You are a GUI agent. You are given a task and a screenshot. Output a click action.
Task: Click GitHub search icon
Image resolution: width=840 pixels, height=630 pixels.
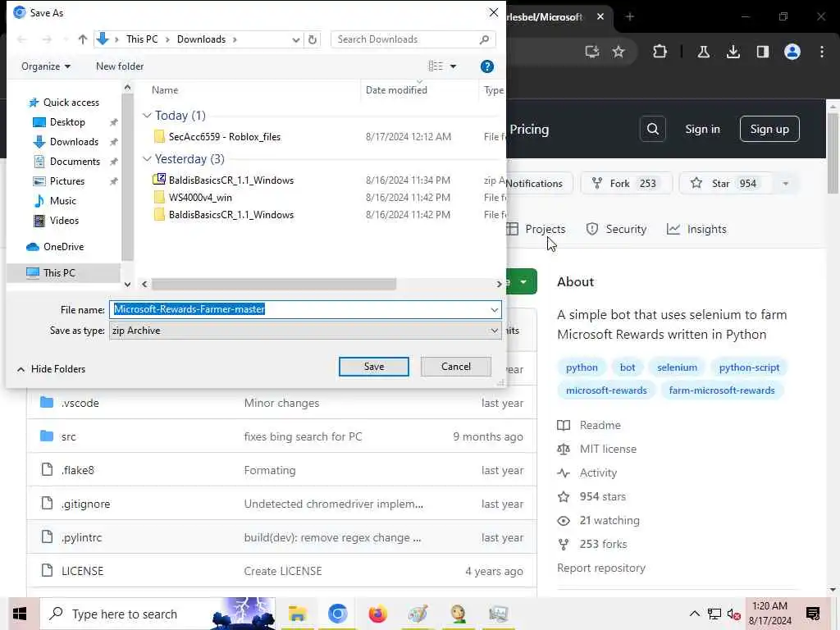coord(652,129)
